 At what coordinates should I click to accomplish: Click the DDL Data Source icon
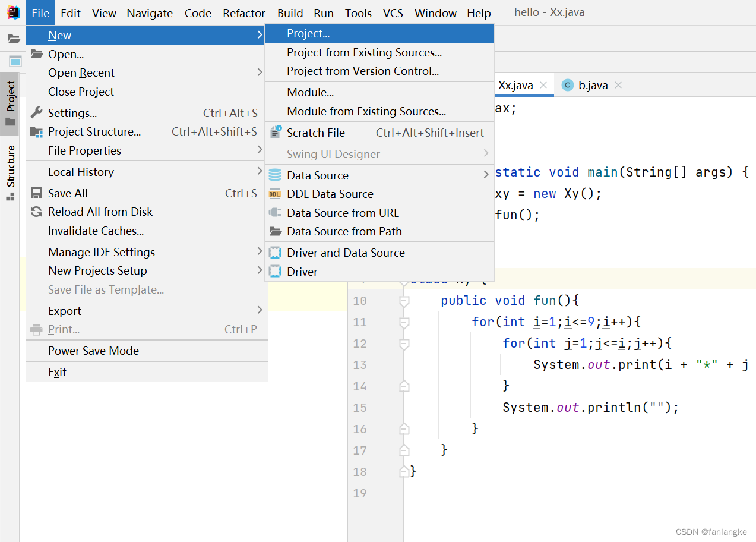(275, 194)
